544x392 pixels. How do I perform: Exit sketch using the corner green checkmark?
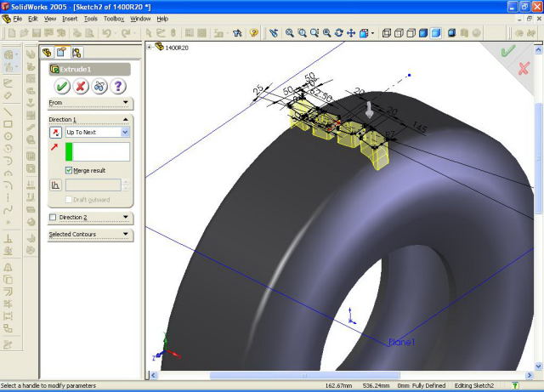(x=508, y=51)
